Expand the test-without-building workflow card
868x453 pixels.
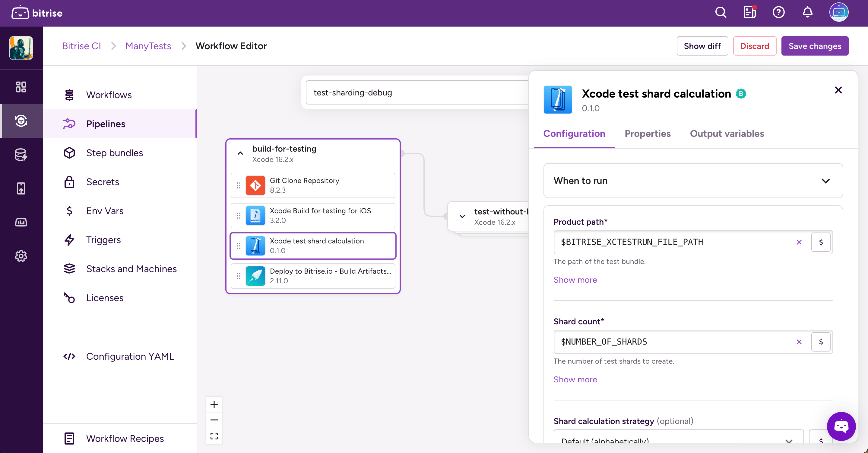[462, 216]
